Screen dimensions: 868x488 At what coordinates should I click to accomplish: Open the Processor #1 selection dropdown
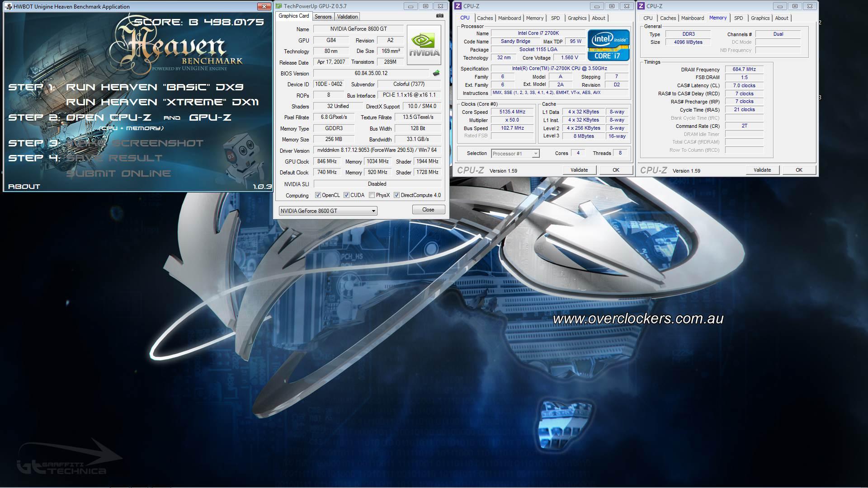pyautogui.click(x=515, y=154)
